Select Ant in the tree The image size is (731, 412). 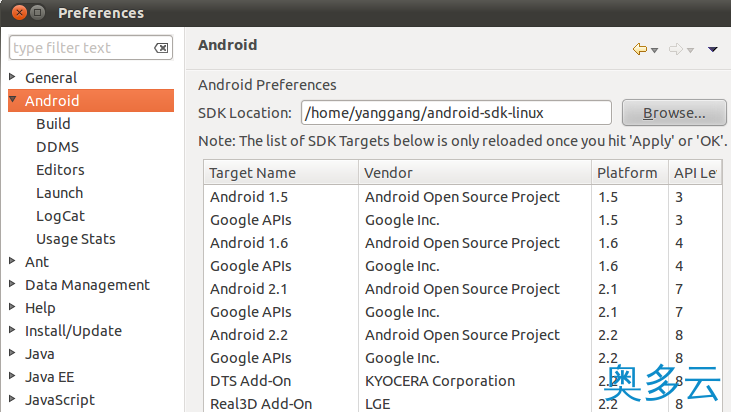(37, 261)
